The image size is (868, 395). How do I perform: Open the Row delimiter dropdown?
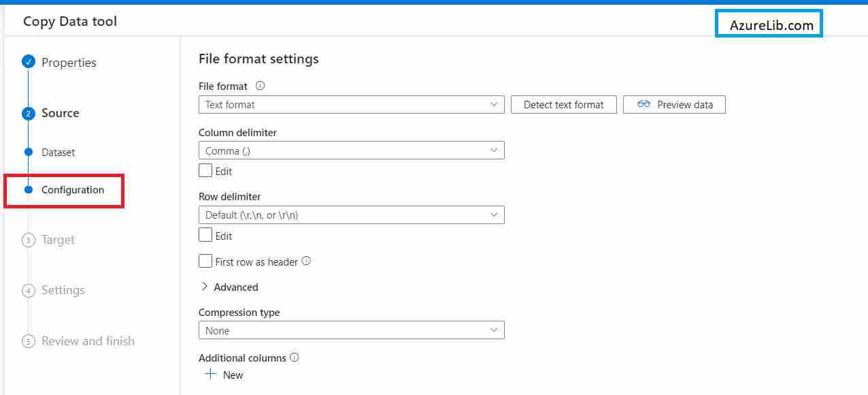pyautogui.click(x=352, y=215)
